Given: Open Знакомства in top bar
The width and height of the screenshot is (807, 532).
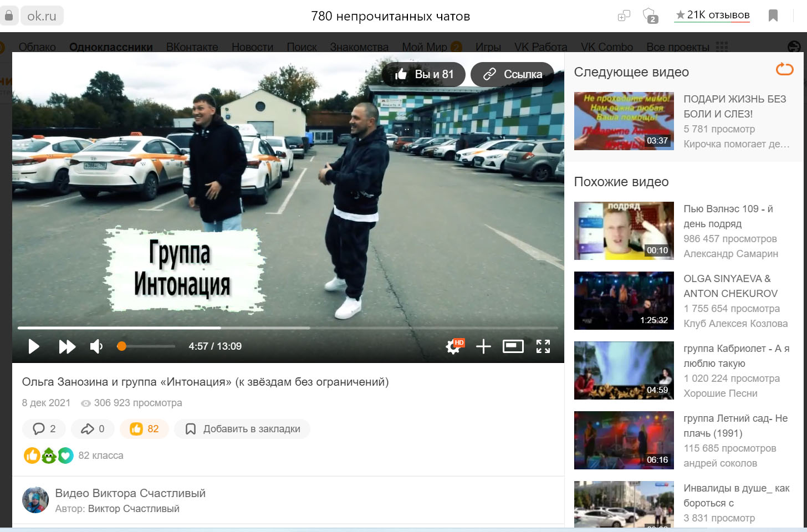Looking at the screenshot, I should (359, 47).
